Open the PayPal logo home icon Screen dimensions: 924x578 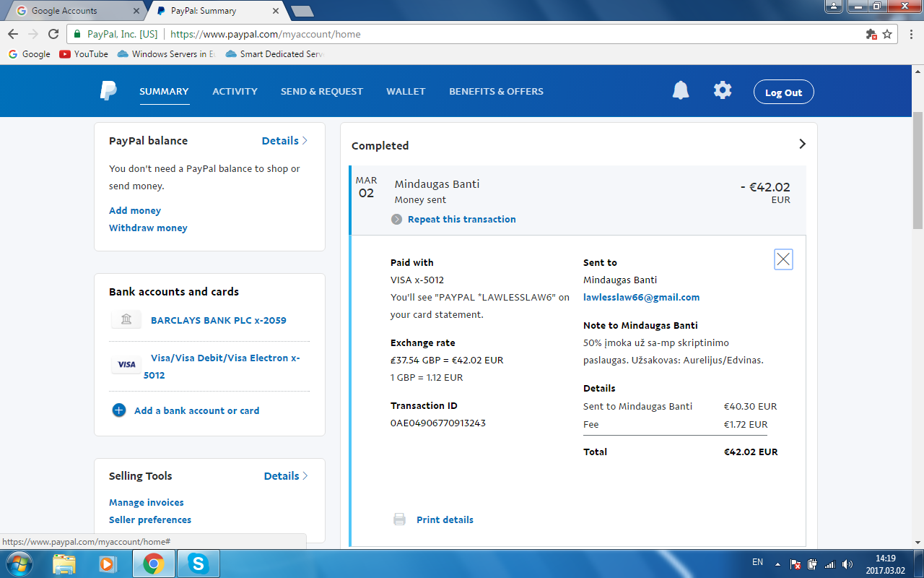click(x=108, y=91)
